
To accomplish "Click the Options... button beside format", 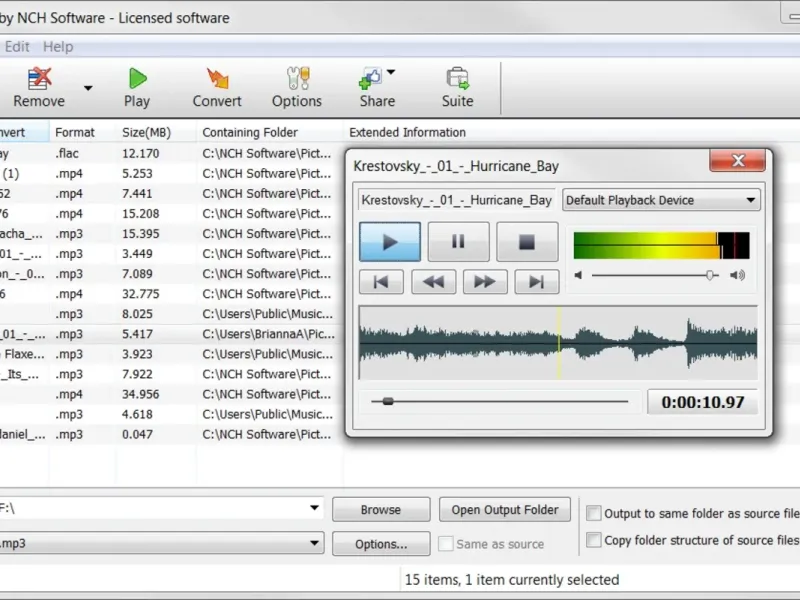I will (x=381, y=544).
